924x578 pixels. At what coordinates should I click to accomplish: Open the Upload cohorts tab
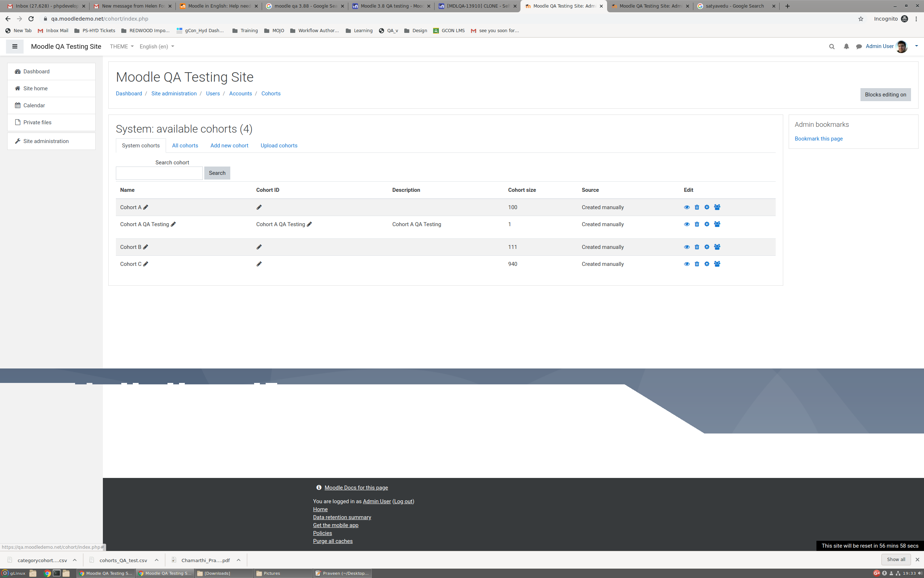click(x=279, y=146)
